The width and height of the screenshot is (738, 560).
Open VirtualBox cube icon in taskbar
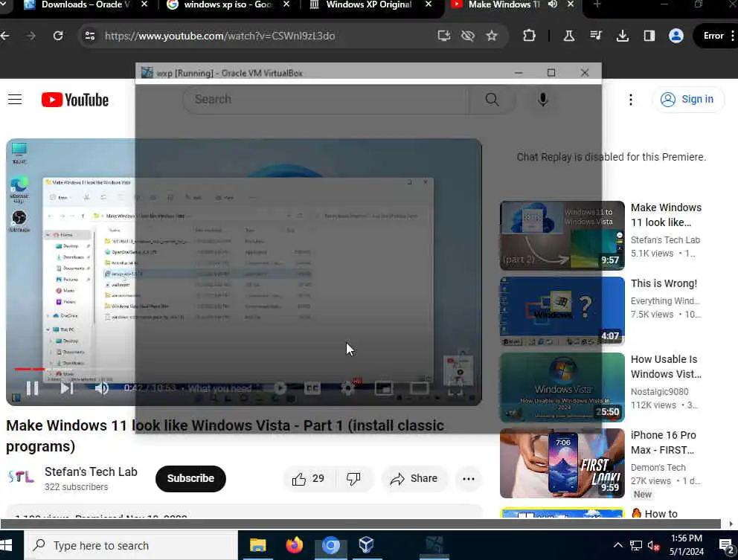[x=366, y=545]
